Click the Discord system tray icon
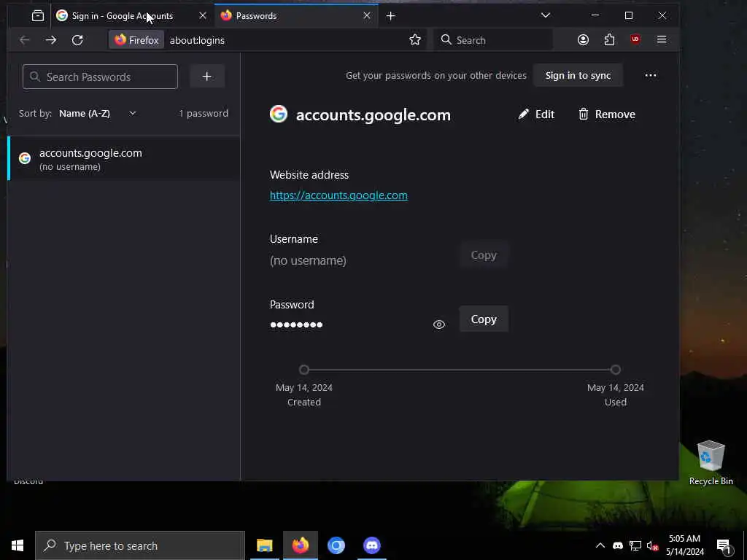 (617, 545)
